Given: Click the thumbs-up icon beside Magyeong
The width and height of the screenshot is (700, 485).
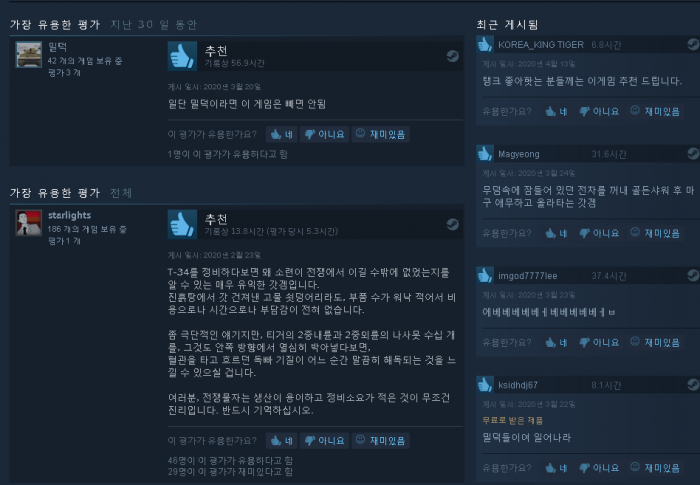Looking at the screenshot, I should 485,153.
